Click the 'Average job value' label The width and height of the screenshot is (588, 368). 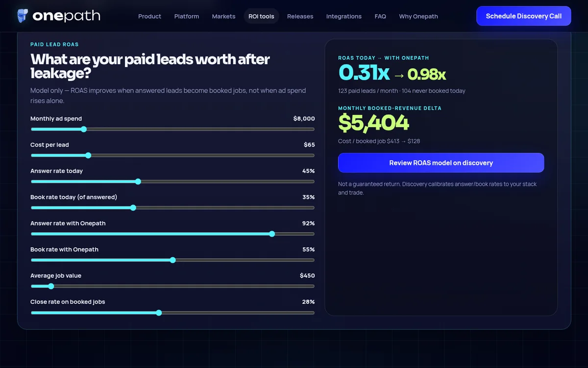(56, 276)
